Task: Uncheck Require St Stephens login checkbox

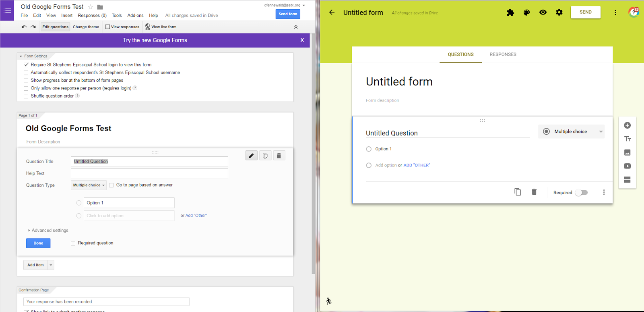Action: coord(26,65)
